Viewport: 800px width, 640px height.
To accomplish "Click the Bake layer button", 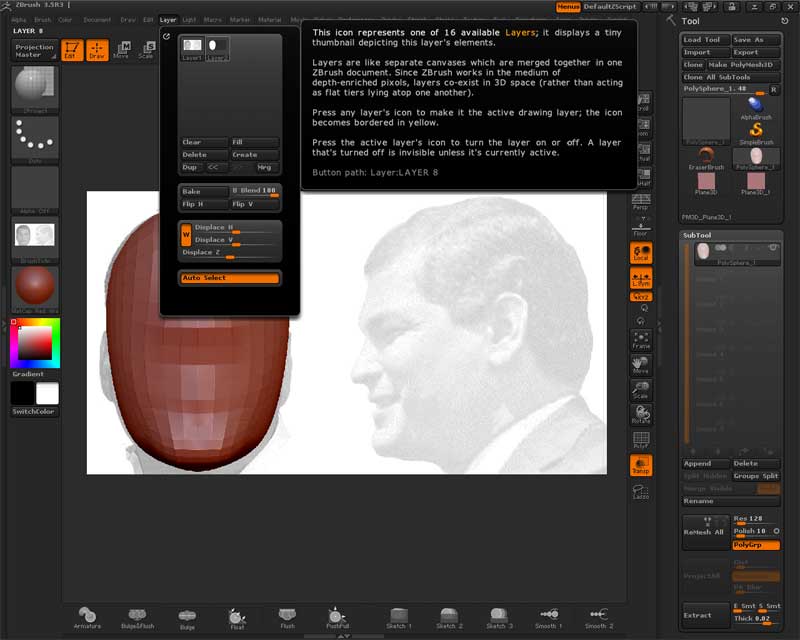I will (x=204, y=191).
